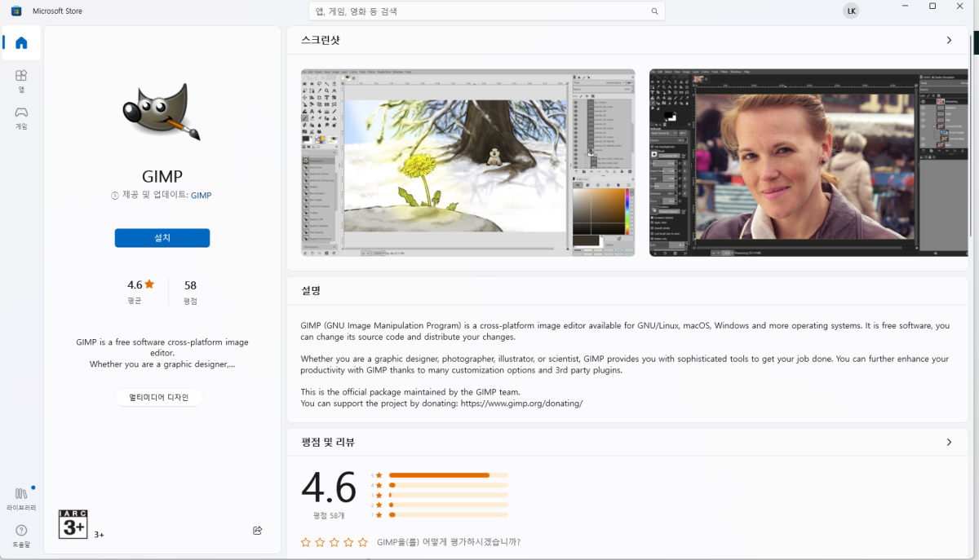Click the Microsoft Store logo icon
979x560 pixels.
tap(16, 11)
